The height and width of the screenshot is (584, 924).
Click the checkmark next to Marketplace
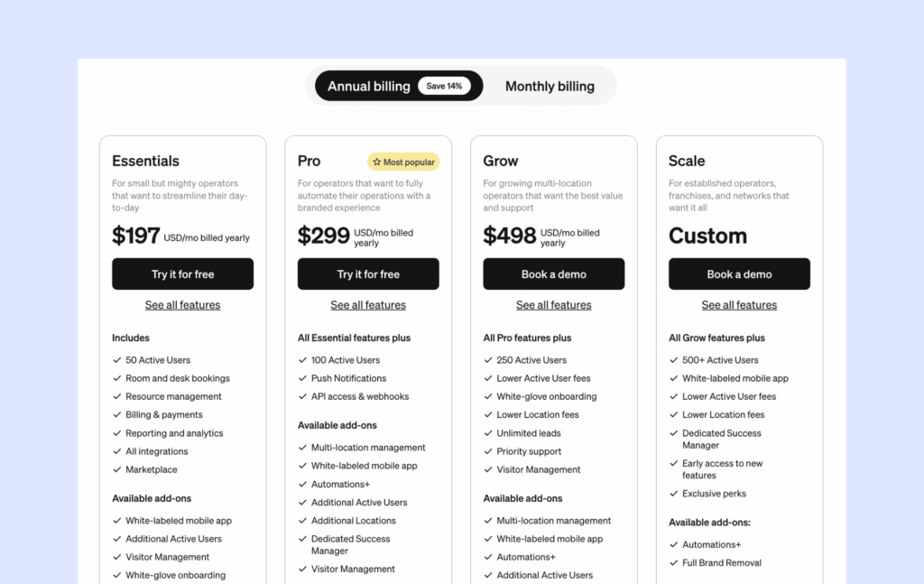pos(116,469)
